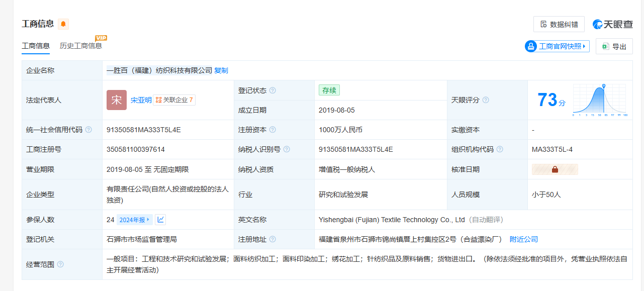The height and width of the screenshot is (291, 644).
Task: Click the 存续 status tag
Action: [x=329, y=90]
